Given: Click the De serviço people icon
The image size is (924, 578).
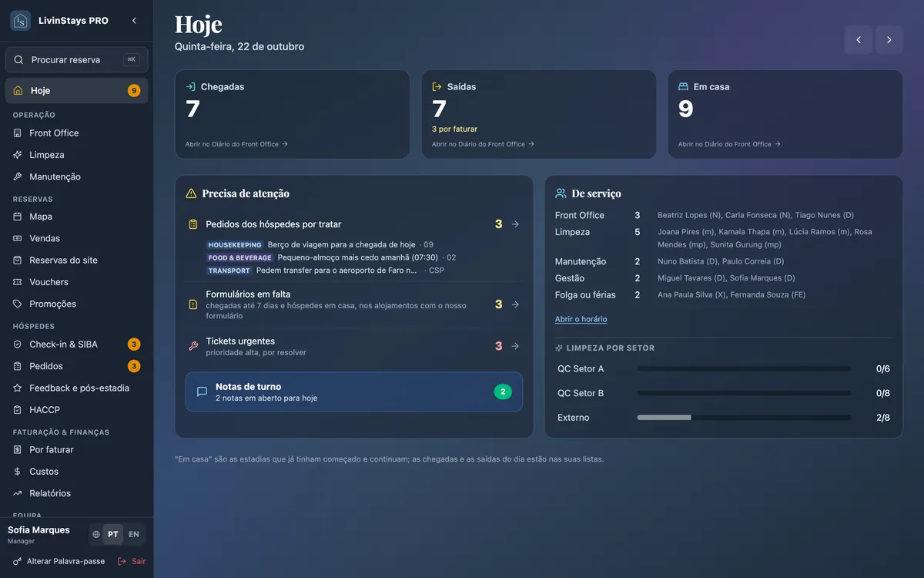Looking at the screenshot, I should (561, 193).
